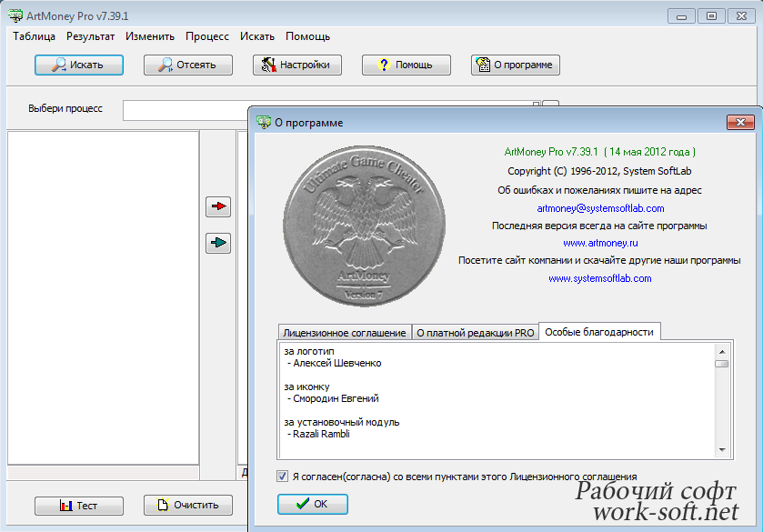Open the Таблица menu
This screenshot has height=532, width=763.
[34, 36]
